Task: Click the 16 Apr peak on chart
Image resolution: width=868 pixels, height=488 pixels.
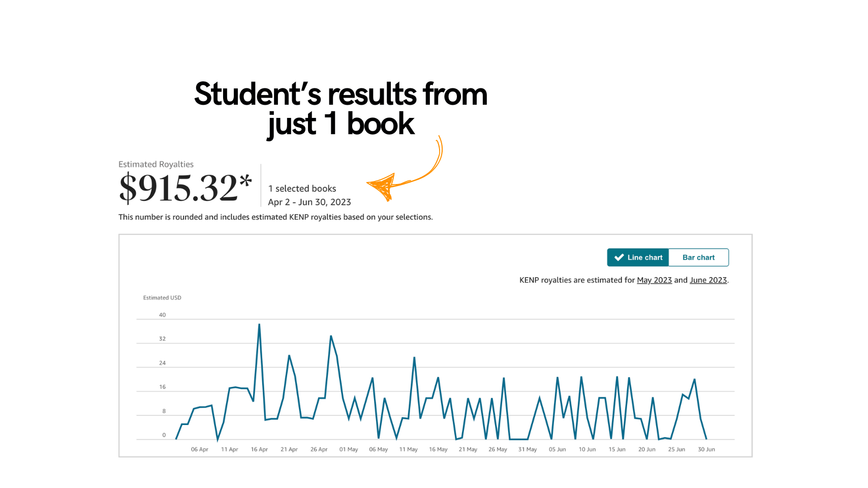Action: pyautogui.click(x=259, y=324)
